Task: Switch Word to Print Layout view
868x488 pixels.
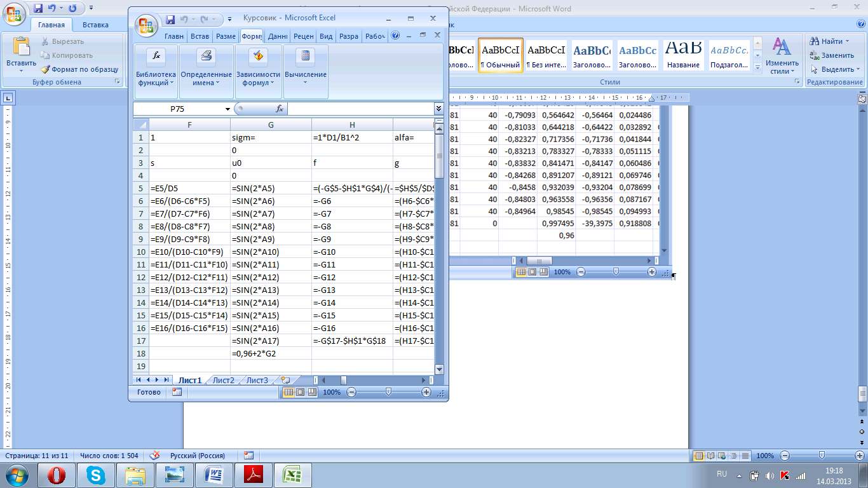Action: click(700, 456)
